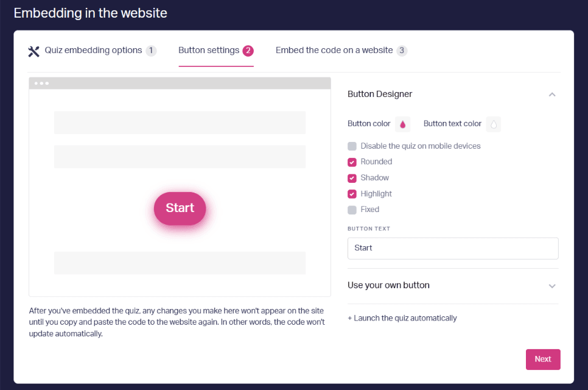
Task: Uncheck the Shadow checkbox
Action: [x=352, y=178]
